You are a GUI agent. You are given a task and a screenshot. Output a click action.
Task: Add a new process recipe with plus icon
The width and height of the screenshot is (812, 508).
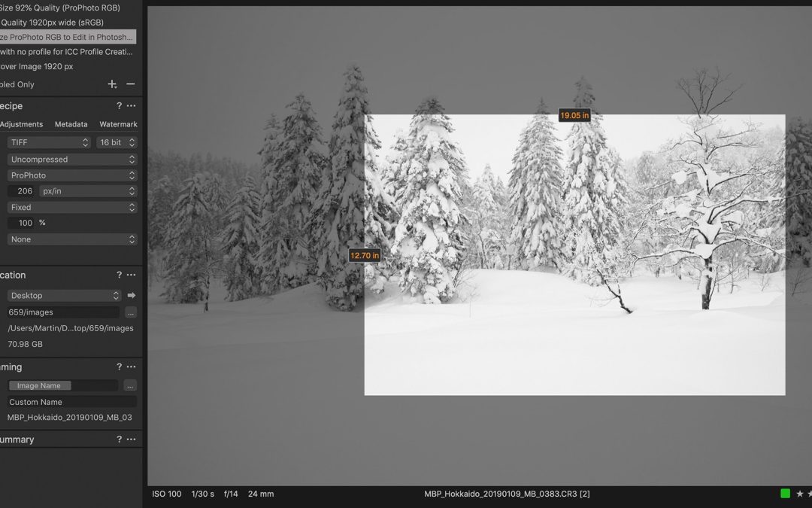coord(112,84)
